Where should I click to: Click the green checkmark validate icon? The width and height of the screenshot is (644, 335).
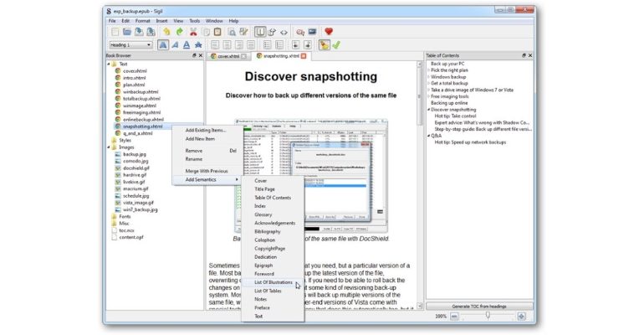(x=336, y=44)
